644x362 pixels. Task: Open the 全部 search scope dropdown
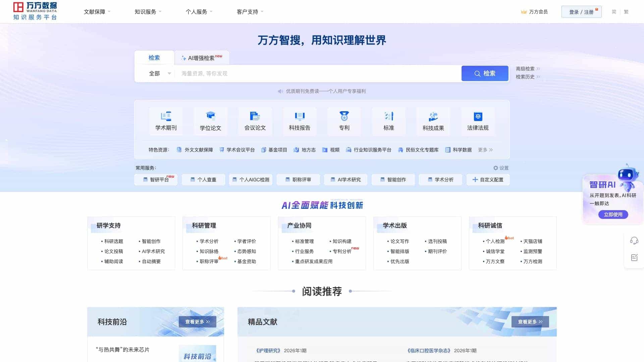(160, 73)
